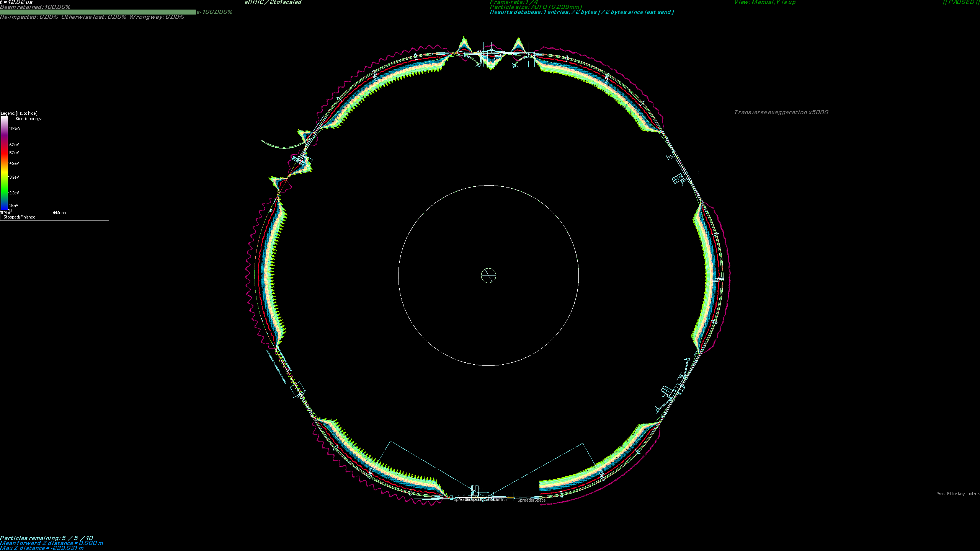Screen dimensions: 980x551
Task: Click the Pion symbol in legend
Action: (2, 213)
